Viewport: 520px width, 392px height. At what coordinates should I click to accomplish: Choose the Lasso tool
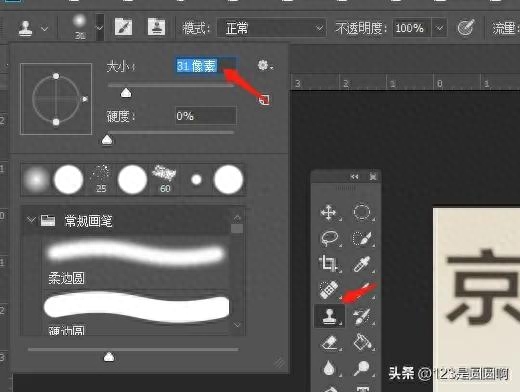(329, 238)
